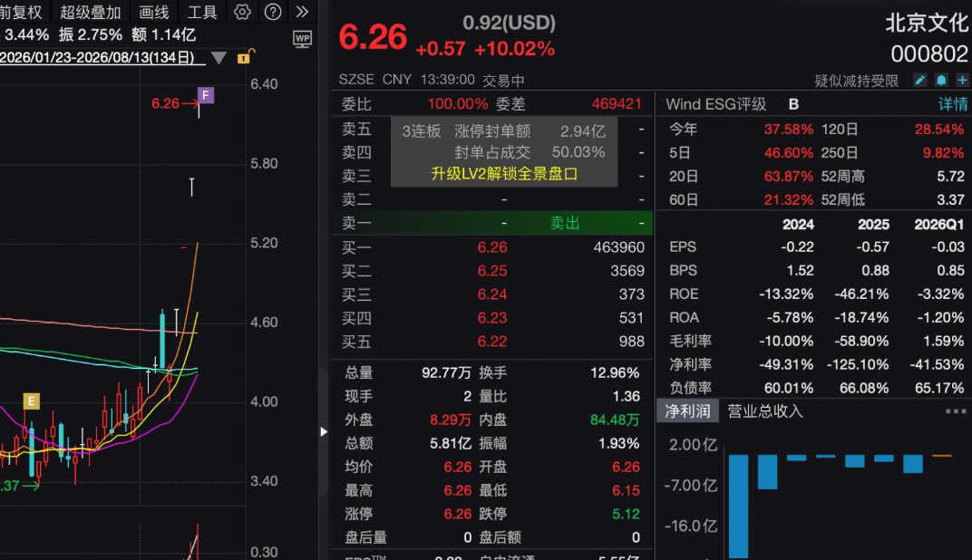Image resolution: width=972 pixels, height=560 pixels.
Task: Collapse panel with the white arrow handle
Action: pos(324,431)
